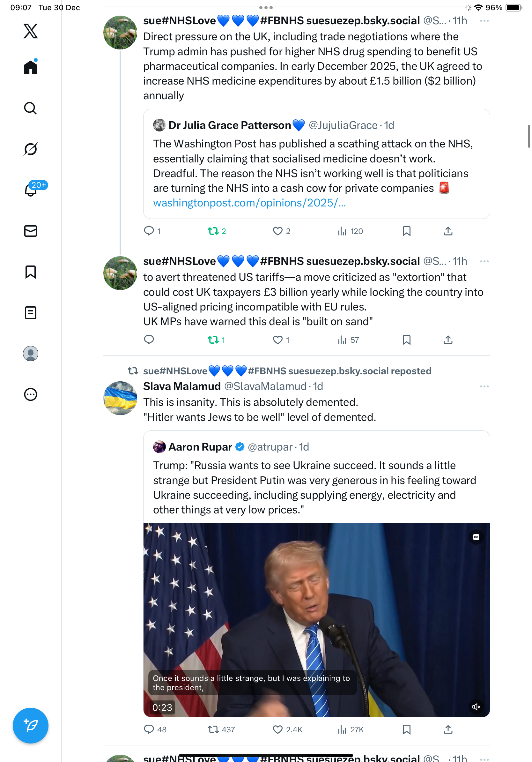Unmute the Trump video

click(x=476, y=706)
